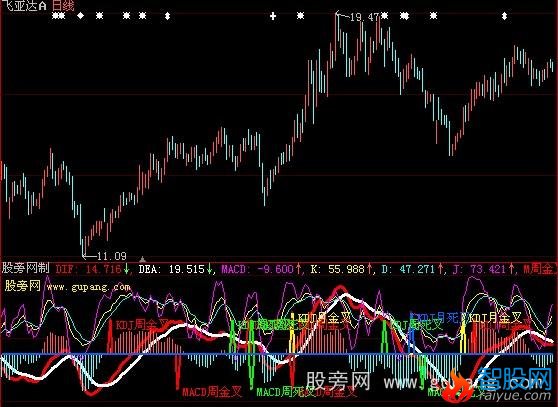This screenshot has width=558, height=407.
Task: Click the red MACD周金叉 signal label
Action: tap(212, 391)
